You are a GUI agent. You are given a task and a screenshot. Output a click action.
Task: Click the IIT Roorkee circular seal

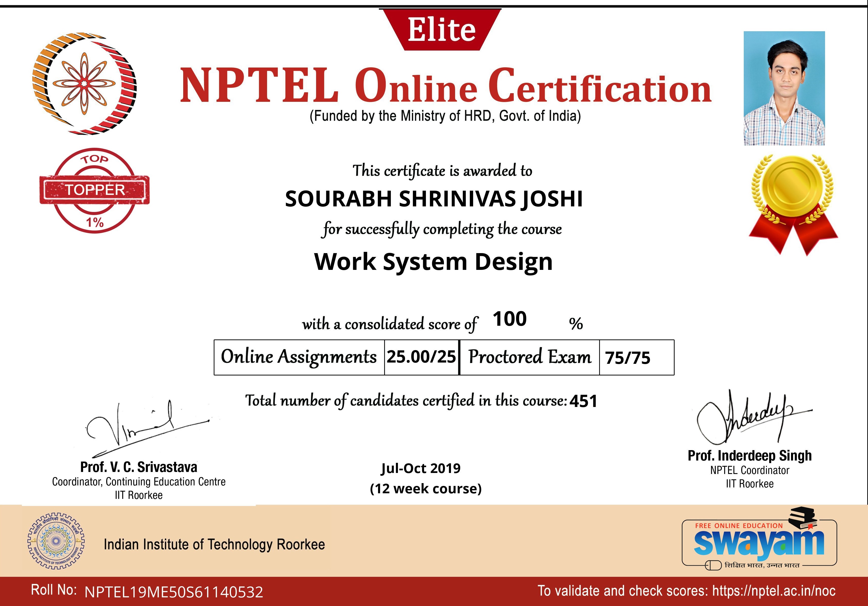[56, 541]
